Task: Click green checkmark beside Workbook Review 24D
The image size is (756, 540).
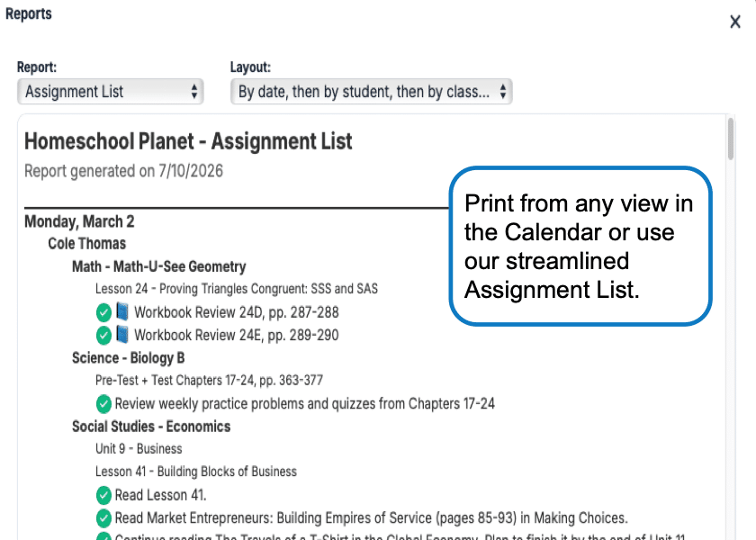Action: point(103,312)
